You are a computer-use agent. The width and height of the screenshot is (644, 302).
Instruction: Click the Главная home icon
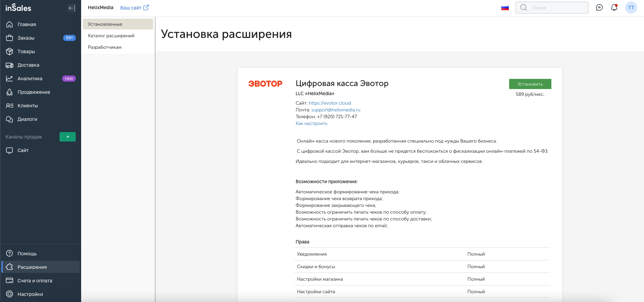point(9,24)
